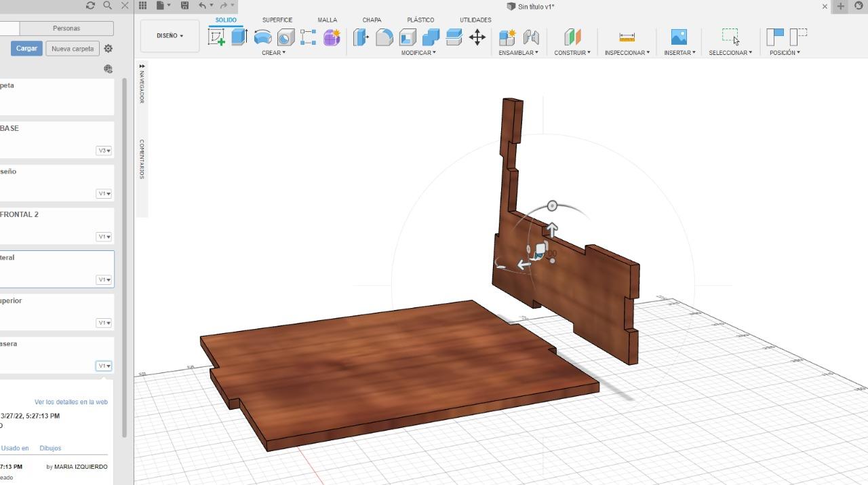This screenshot has height=485, width=868.
Task: Open search in the data panel
Action: (x=107, y=5)
